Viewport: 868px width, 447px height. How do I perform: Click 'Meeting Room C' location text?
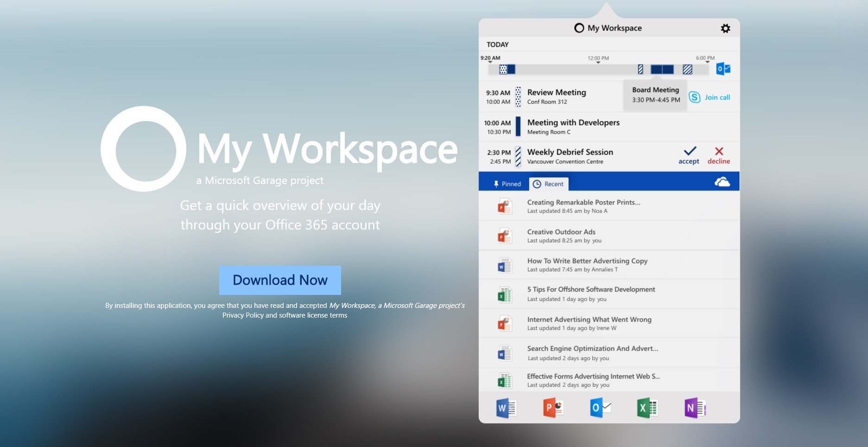[549, 132]
